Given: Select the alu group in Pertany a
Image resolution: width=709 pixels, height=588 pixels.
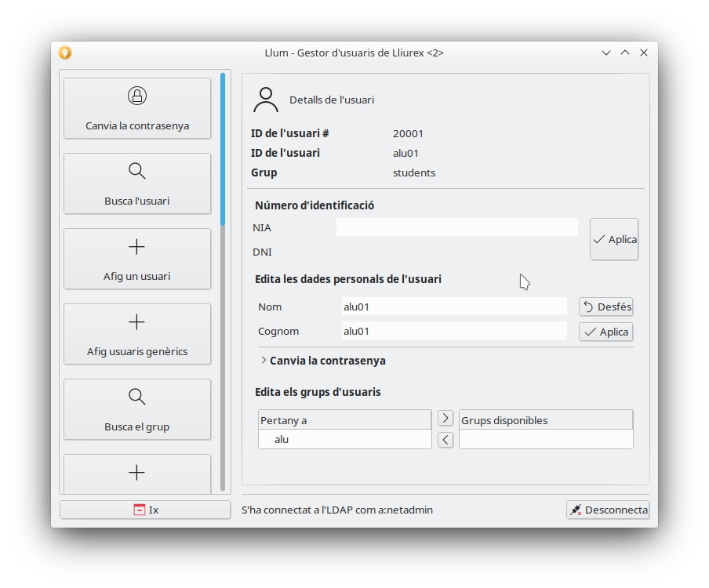Looking at the screenshot, I should (x=282, y=440).
